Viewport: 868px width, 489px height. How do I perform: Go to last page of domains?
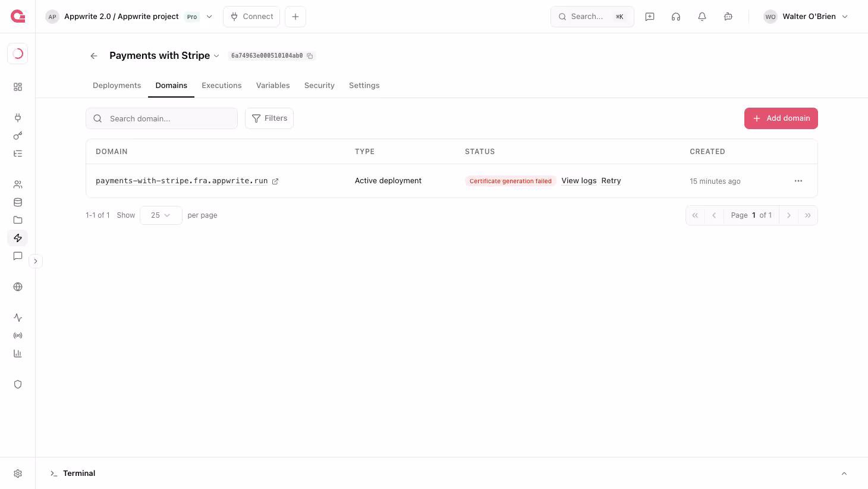pos(808,215)
